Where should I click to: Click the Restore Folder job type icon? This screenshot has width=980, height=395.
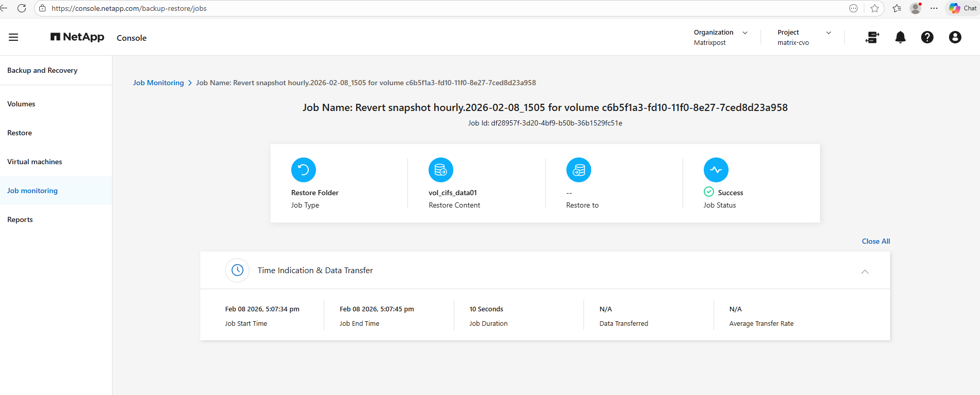pyautogui.click(x=304, y=170)
